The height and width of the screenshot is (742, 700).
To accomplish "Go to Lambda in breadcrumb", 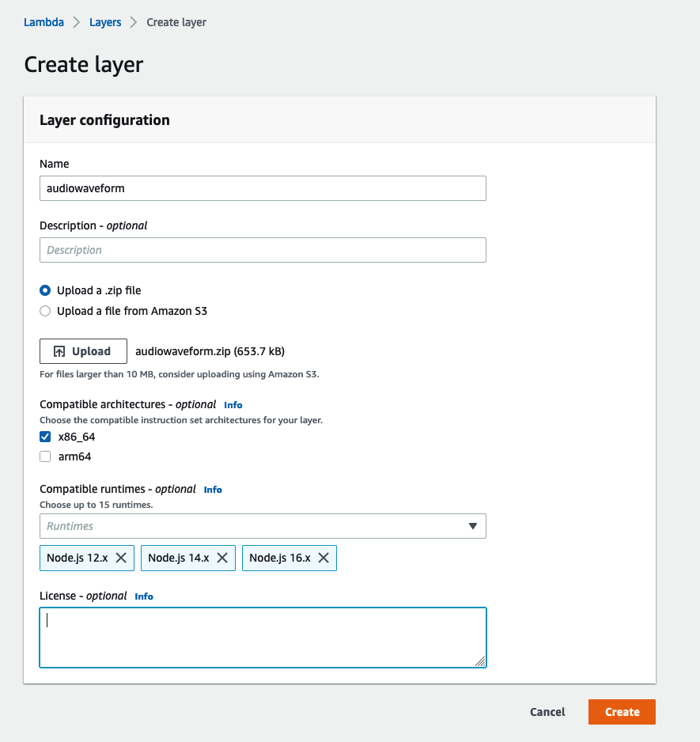I will pos(44,22).
